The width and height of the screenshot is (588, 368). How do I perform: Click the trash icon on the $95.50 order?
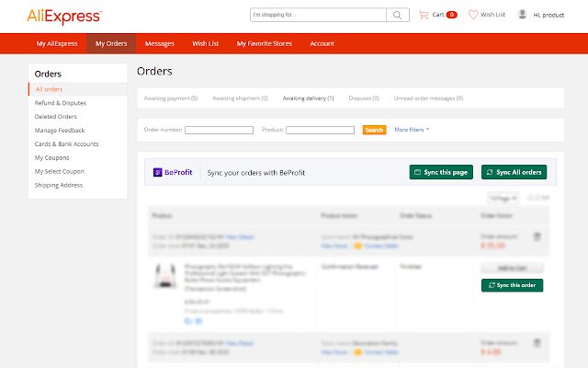[537, 236]
